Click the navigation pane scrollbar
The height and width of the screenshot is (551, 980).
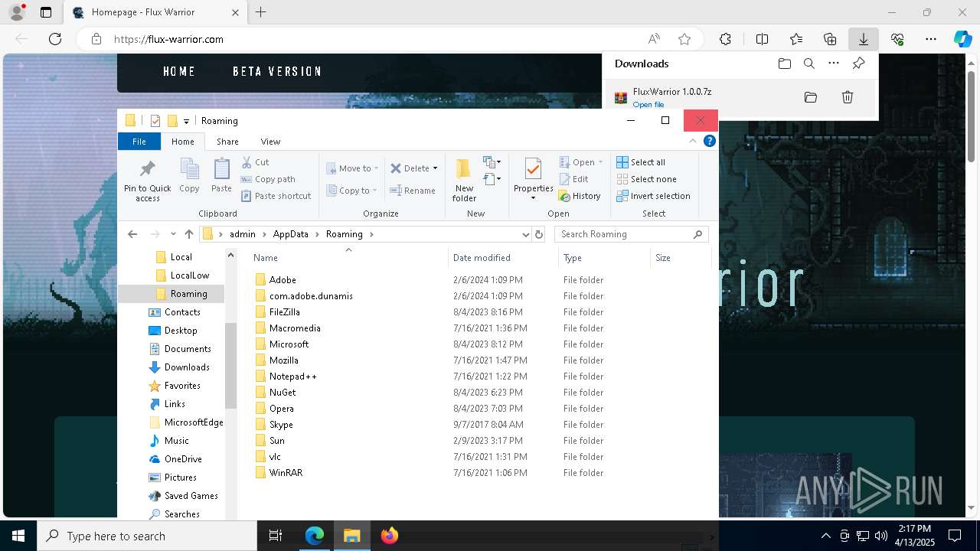point(231,366)
